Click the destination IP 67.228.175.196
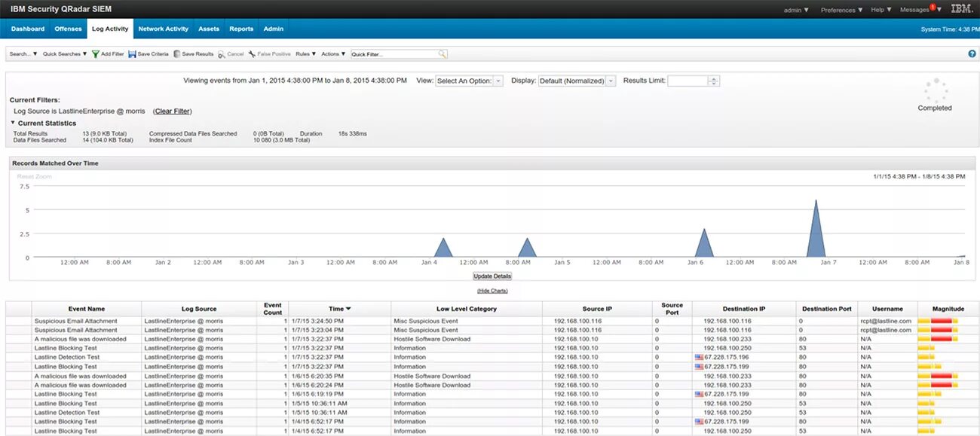 click(x=726, y=357)
